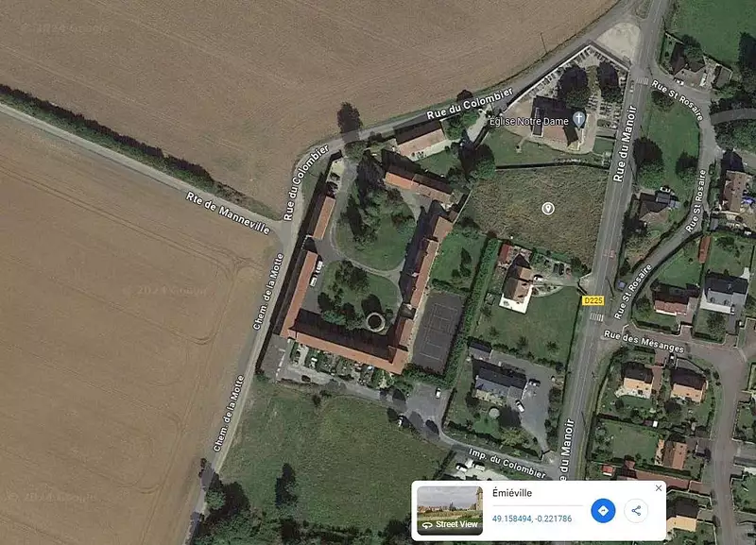Click the upper Chem. de la Motte label
Image resolution: width=756 pixels, height=545 pixels.
pos(268,291)
